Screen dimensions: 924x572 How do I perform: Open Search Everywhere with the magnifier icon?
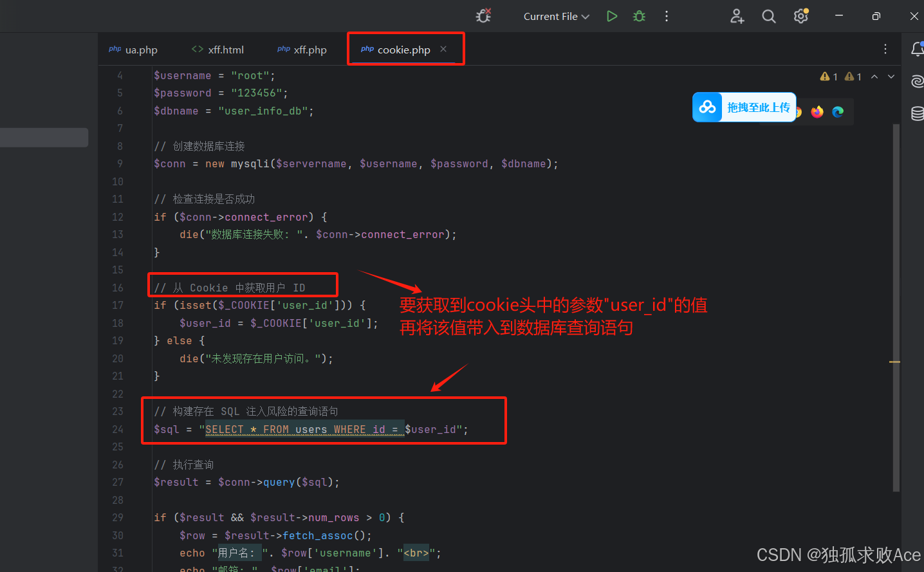click(768, 16)
